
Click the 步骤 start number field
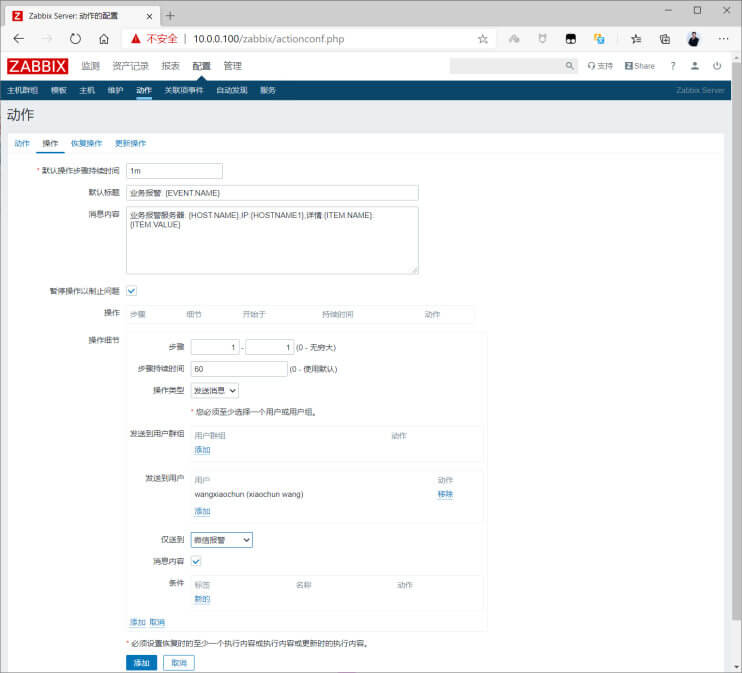(x=215, y=347)
